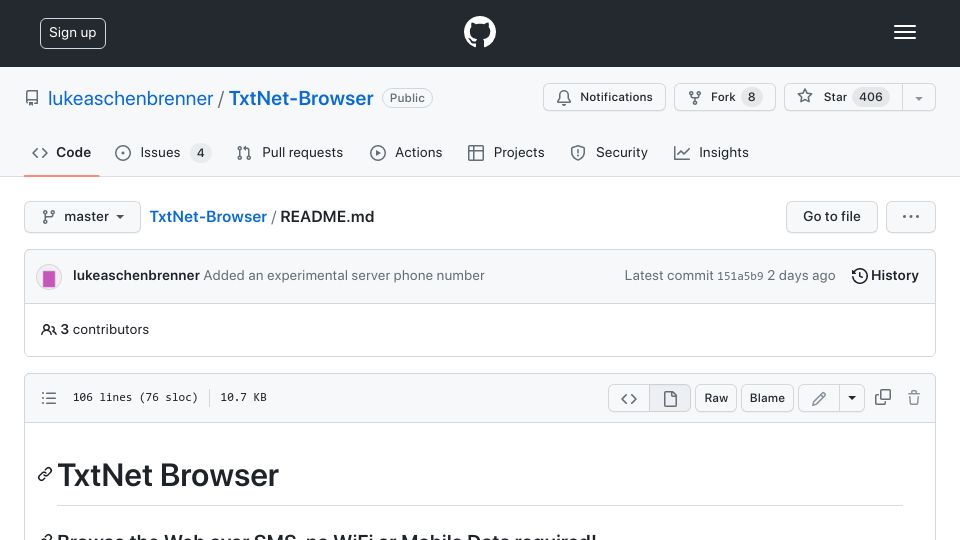Image resolution: width=960 pixels, height=540 pixels.
Task: Star the repository
Action: (843, 97)
